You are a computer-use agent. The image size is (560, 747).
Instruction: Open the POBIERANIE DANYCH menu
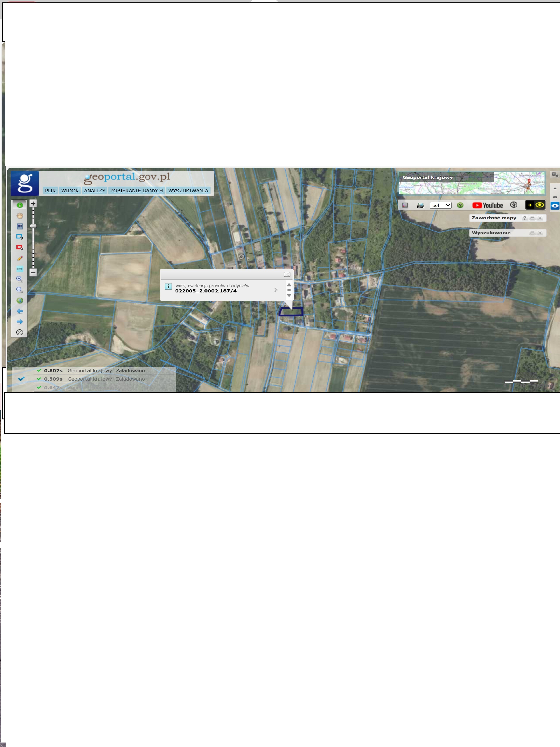pos(136,191)
